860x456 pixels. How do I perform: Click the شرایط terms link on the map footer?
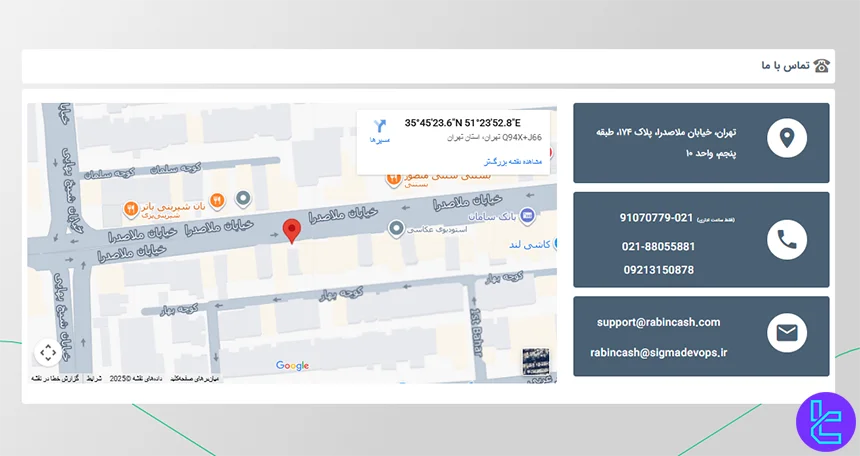(94, 379)
